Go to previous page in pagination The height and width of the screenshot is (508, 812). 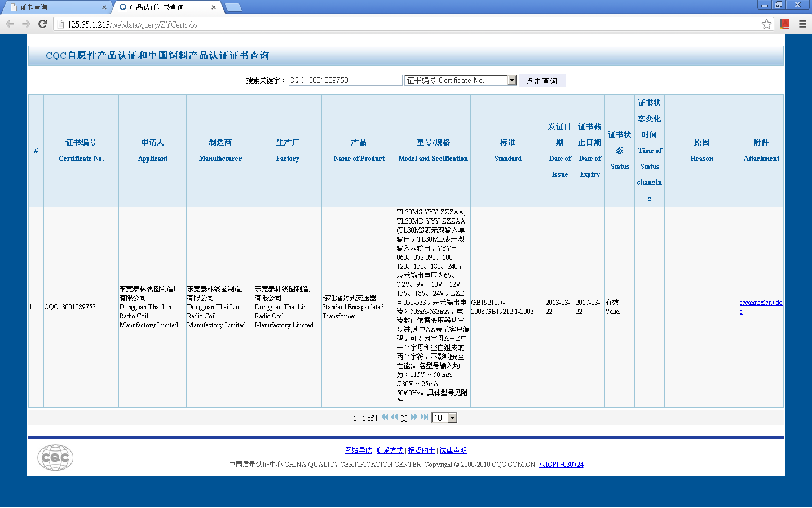point(394,417)
